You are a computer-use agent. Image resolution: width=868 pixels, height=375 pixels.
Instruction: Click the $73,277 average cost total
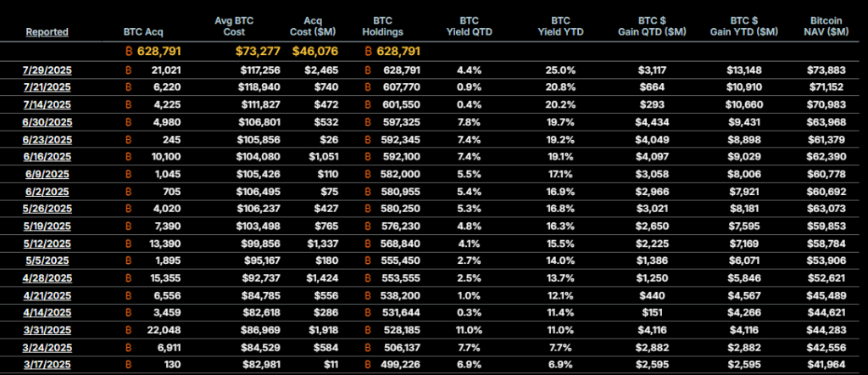[257, 51]
